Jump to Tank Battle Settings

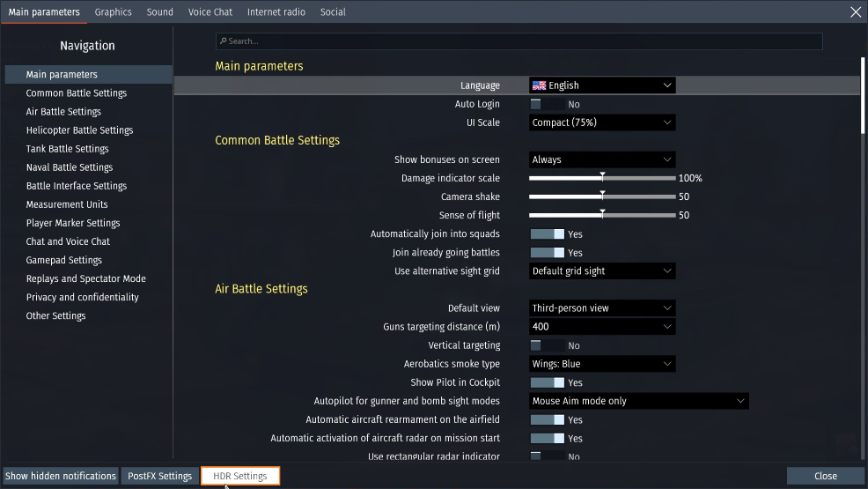coord(68,148)
